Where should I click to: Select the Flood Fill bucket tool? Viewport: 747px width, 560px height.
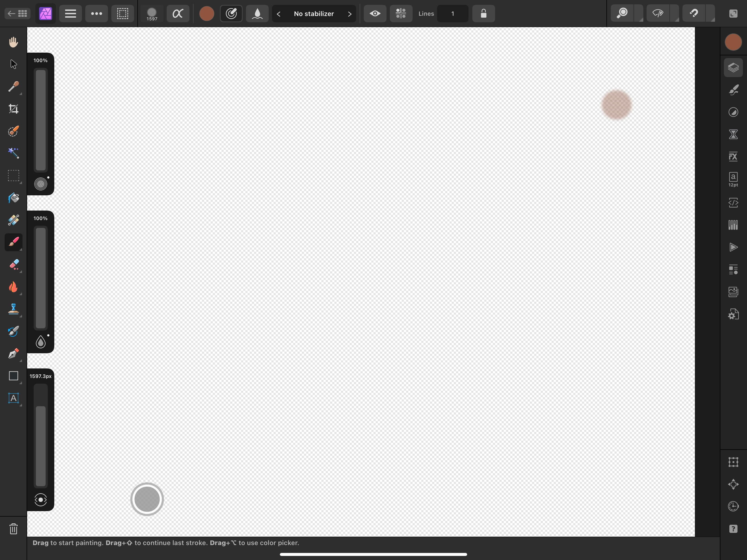coord(14,198)
